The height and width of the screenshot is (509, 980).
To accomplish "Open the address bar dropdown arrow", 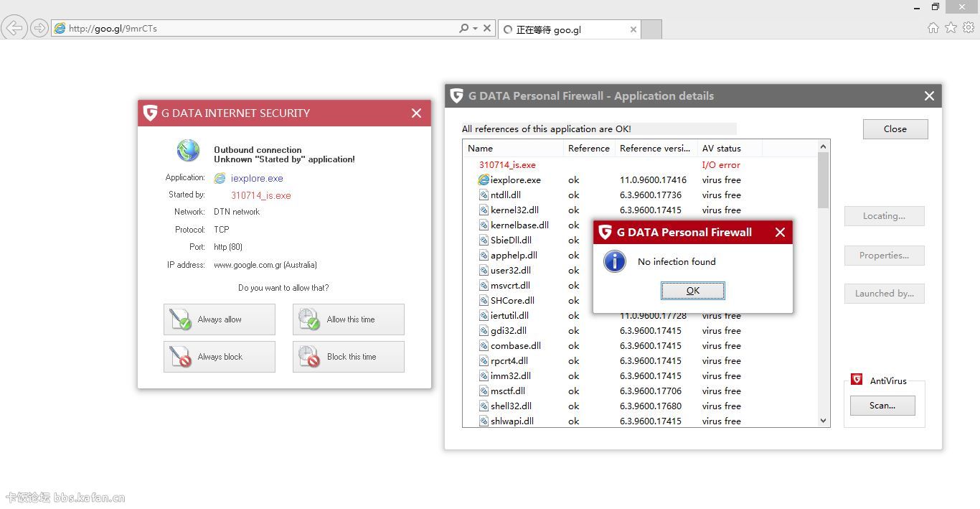I will 475,29.
